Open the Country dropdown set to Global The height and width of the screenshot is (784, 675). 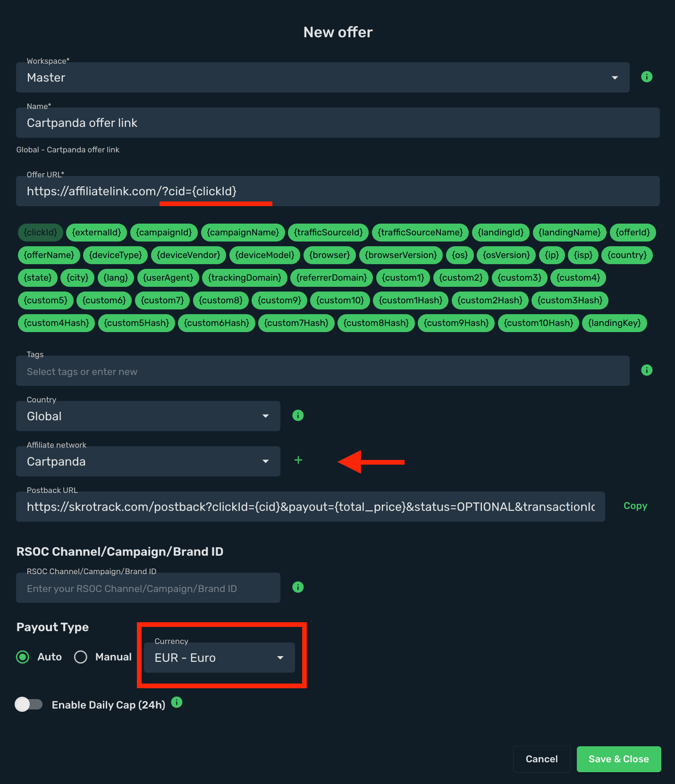point(148,416)
